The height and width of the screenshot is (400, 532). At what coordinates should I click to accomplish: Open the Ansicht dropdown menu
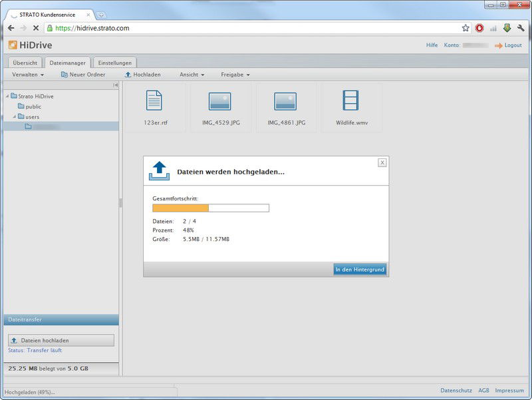point(192,75)
